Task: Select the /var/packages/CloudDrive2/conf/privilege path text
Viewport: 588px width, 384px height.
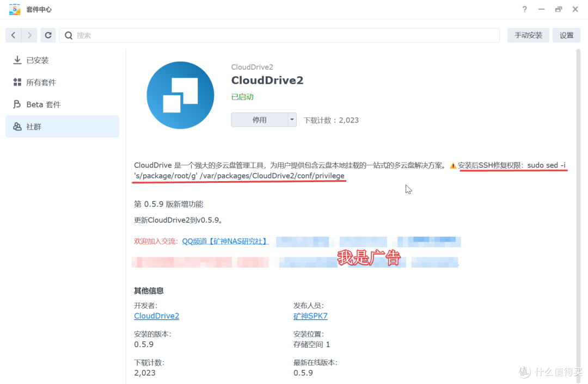Action: 272,176
